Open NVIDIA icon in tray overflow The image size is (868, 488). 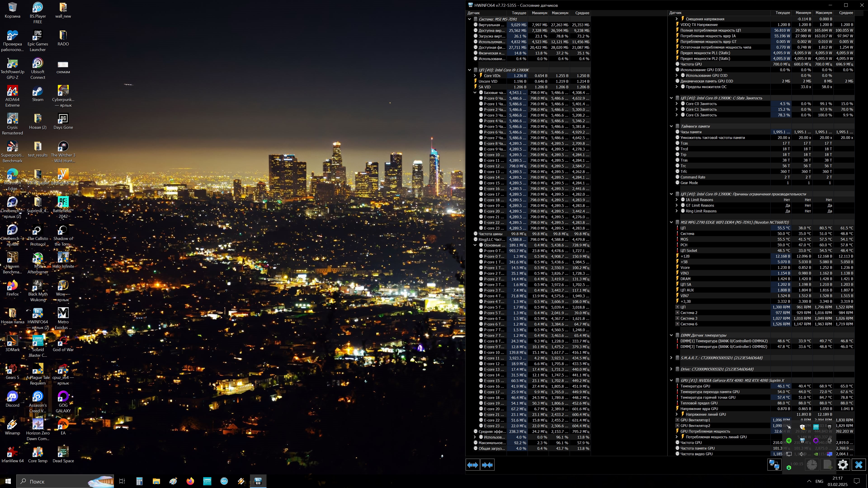(x=816, y=454)
